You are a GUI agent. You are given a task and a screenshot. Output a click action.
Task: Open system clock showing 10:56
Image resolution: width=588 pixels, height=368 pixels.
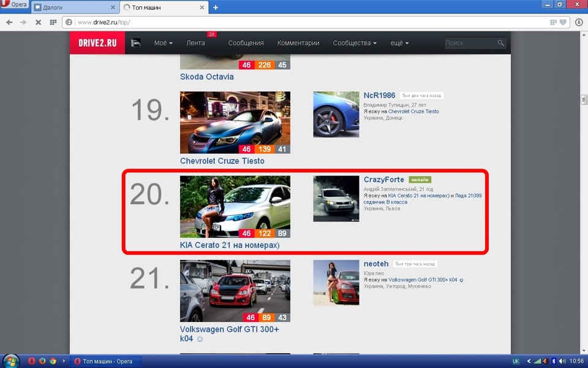[576, 361]
